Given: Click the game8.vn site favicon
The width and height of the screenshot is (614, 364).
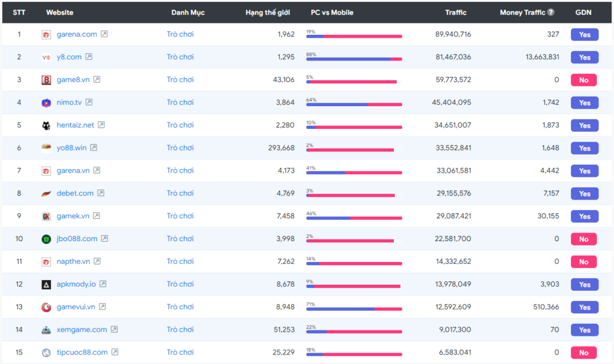Looking at the screenshot, I should click(x=46, y=80).
